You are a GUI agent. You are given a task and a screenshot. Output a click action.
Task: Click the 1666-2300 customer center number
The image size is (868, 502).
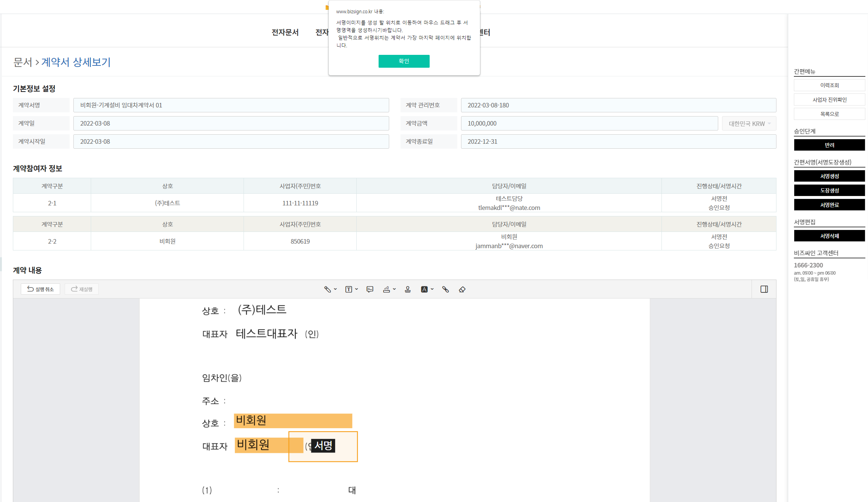(x=808, y=266)
